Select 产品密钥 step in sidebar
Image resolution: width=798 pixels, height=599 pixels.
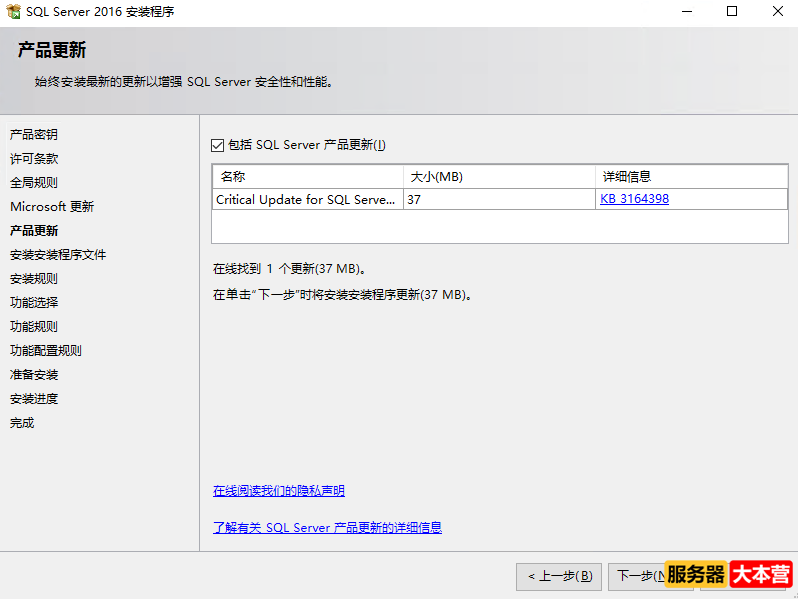[x=34, y=134]
